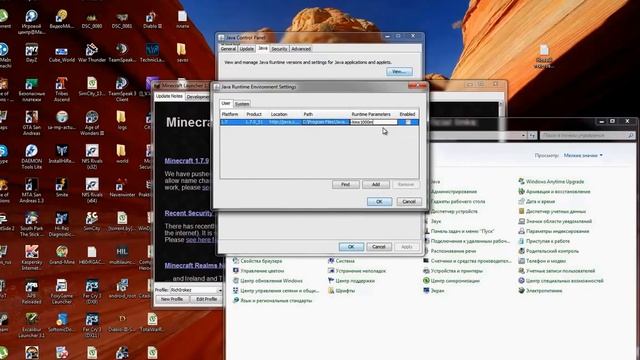Open the world folder on the desktop
This screenshot has height=360, width=640.
[122, 154]
